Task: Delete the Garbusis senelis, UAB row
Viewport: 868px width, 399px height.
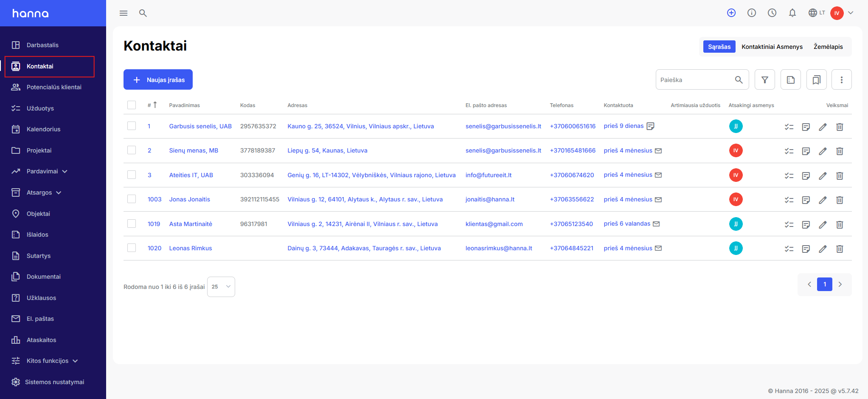Action: (840, 127)
